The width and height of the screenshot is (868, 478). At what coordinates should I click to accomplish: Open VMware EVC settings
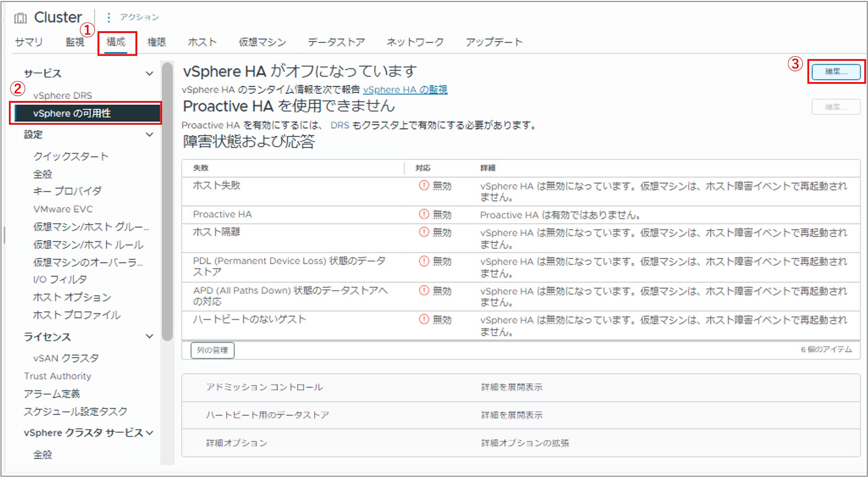coord(63,209)
